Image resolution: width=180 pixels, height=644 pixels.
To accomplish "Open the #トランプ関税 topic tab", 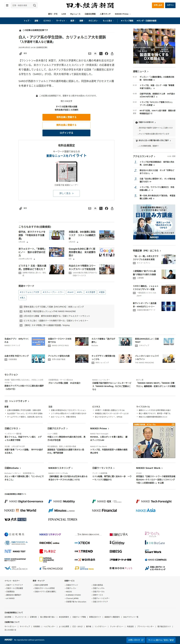I will coord(127,21).
